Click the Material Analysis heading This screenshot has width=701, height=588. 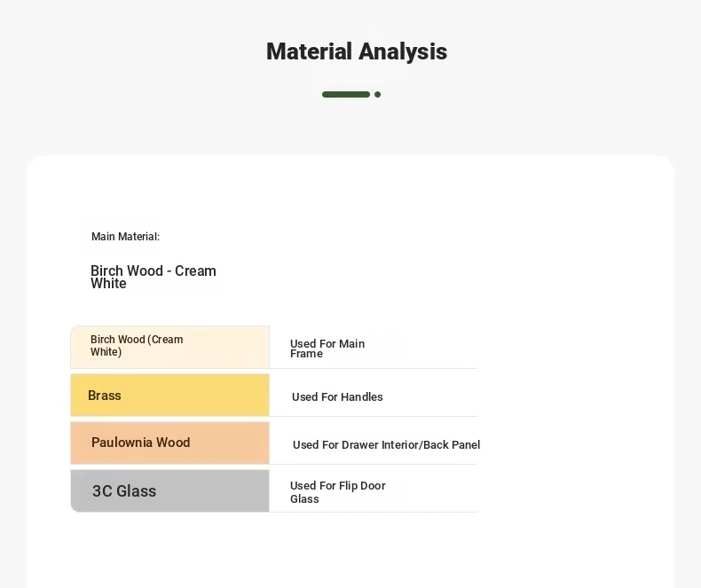[x=357, y=51]
